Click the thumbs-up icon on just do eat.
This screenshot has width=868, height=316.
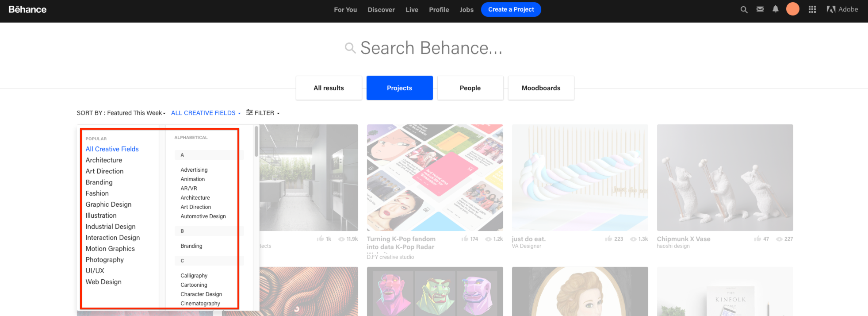tap(609, 239)
